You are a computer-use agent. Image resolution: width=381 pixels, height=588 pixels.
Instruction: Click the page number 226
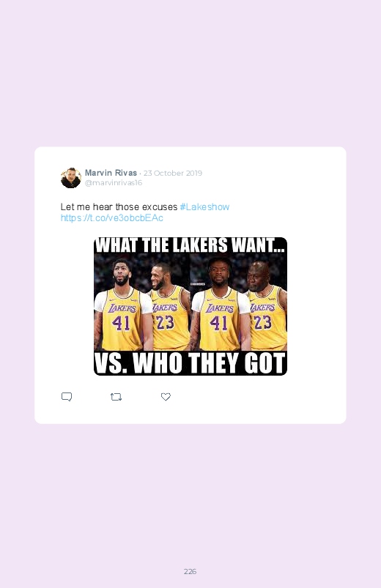tap(190, 571)
